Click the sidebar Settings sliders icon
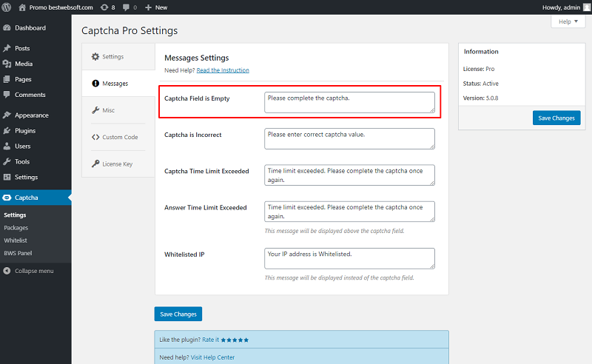The width and height of the screenshot is (592, 364). click(x=7, y=177)
